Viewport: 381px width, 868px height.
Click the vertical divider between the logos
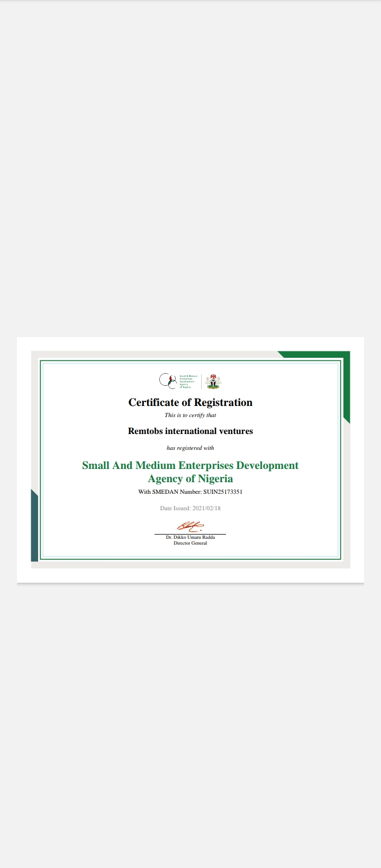point(202,381)
